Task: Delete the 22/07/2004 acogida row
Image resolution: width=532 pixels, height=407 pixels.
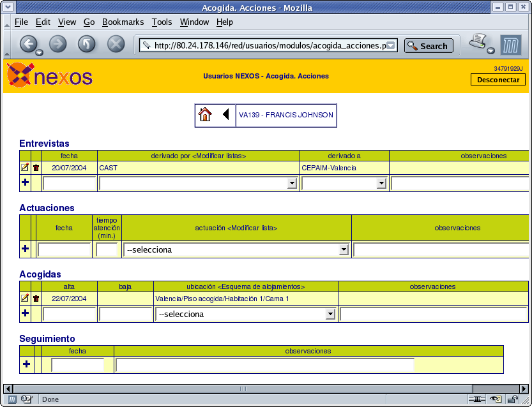Action: click(36, 298)
